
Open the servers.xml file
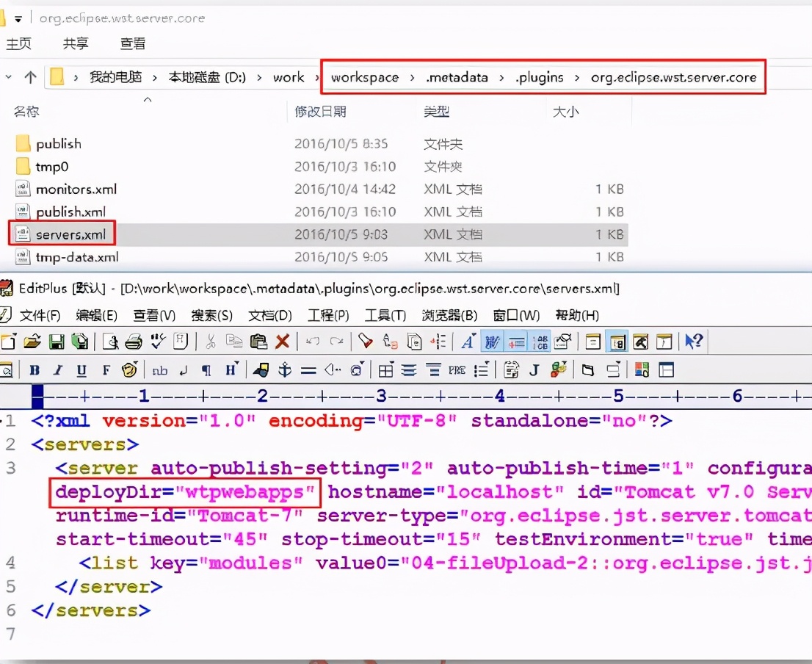tap(71, 234)
